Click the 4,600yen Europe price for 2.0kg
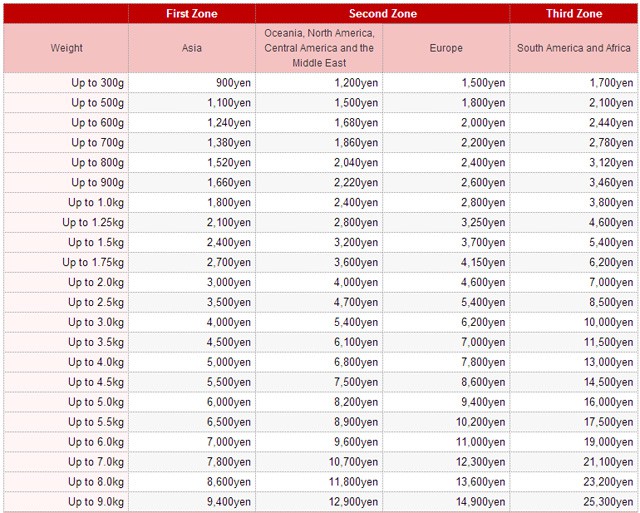 click(x=483, y=283)
